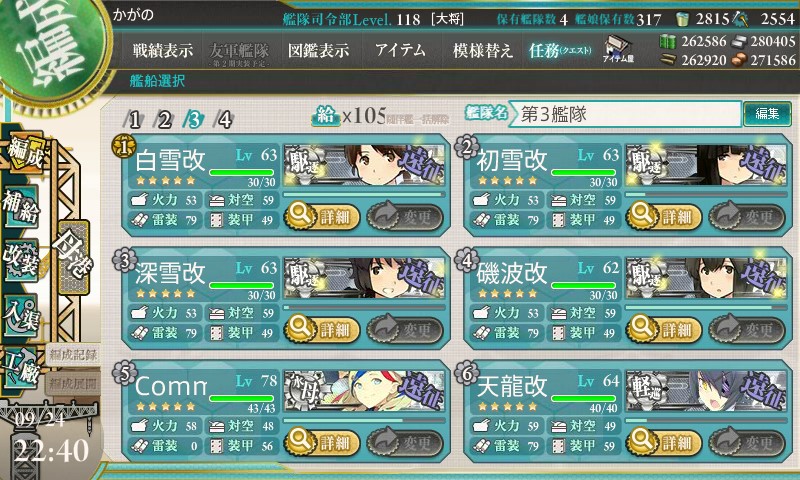
Task: Click the 給 ration supply icon
Action: (326, 116)
